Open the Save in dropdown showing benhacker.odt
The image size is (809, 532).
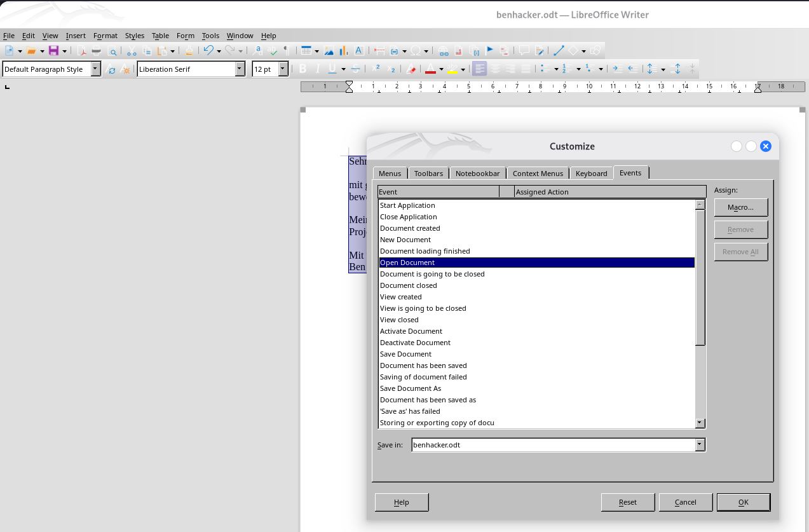pos(699,445)
